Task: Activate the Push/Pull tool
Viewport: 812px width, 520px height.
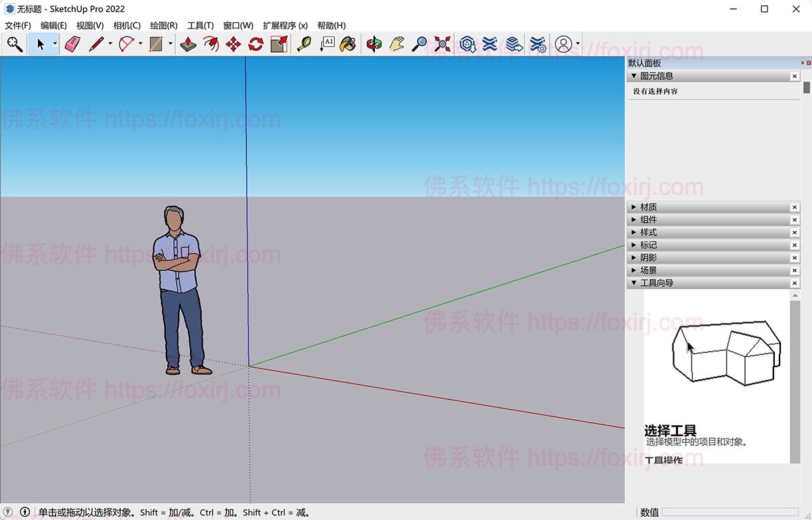Action: tap(188, 45)
